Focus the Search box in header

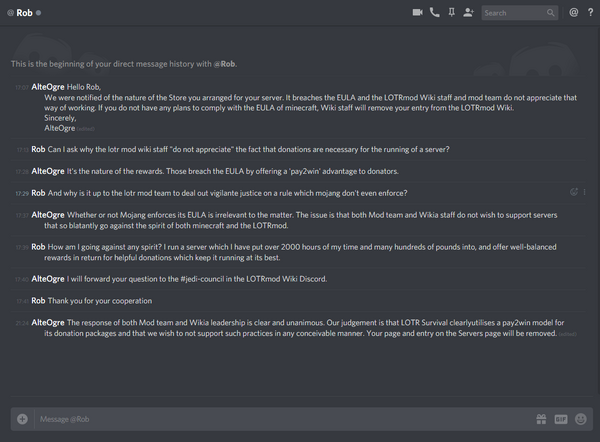514,13
